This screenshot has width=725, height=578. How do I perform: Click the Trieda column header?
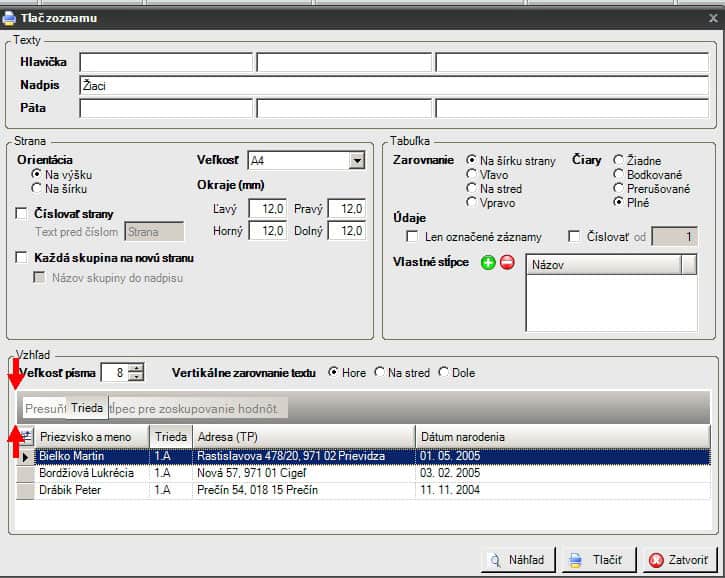[x=171, y=437]
